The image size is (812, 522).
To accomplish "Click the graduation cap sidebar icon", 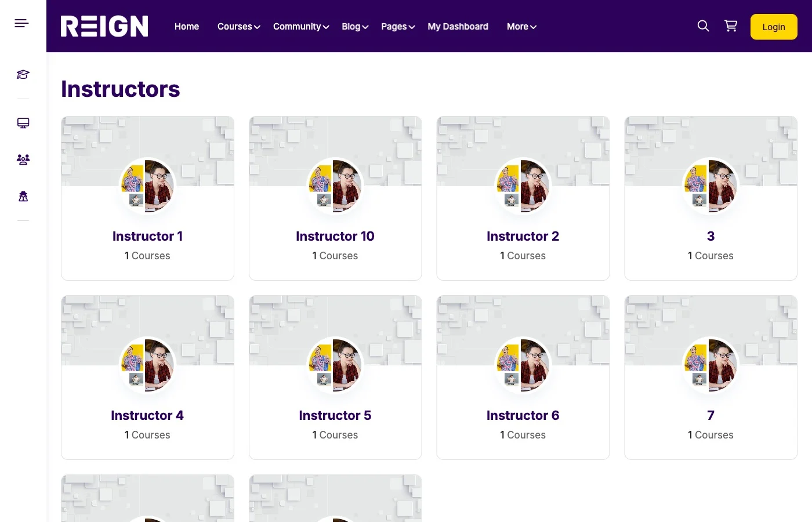I will click(23, 74).
